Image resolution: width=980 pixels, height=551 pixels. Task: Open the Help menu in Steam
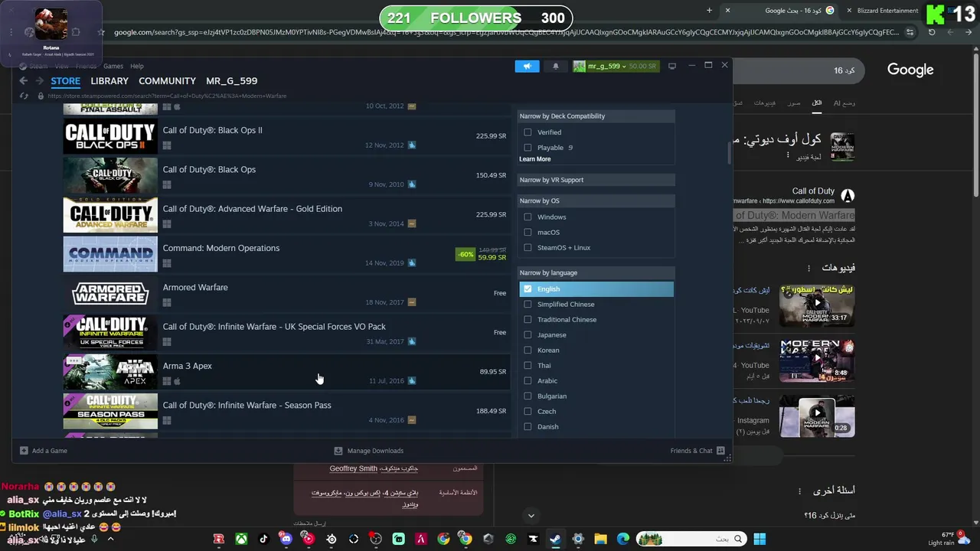tap(137, 67)
